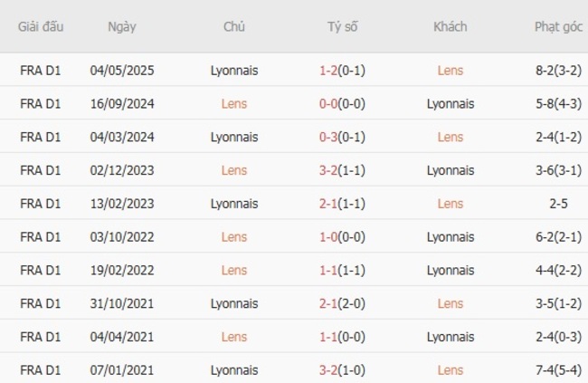This screenshot has width=588, height=383.
Task: Click Lens home team on 19/02/2022
Action: click(233, 270)
